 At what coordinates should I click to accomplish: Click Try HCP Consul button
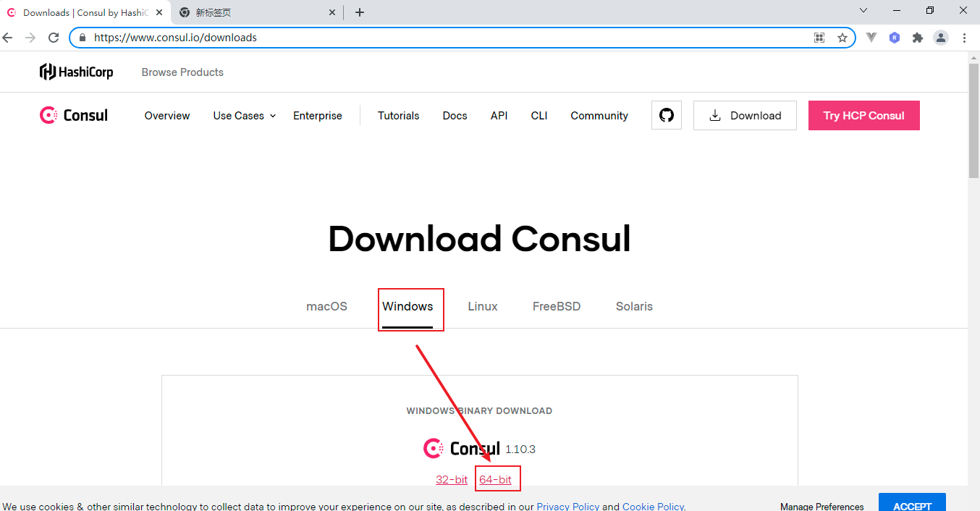point(864,115)
